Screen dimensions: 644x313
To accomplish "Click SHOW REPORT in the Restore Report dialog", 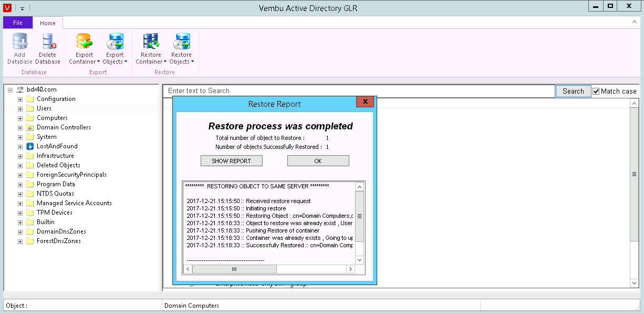I will 231,161.
